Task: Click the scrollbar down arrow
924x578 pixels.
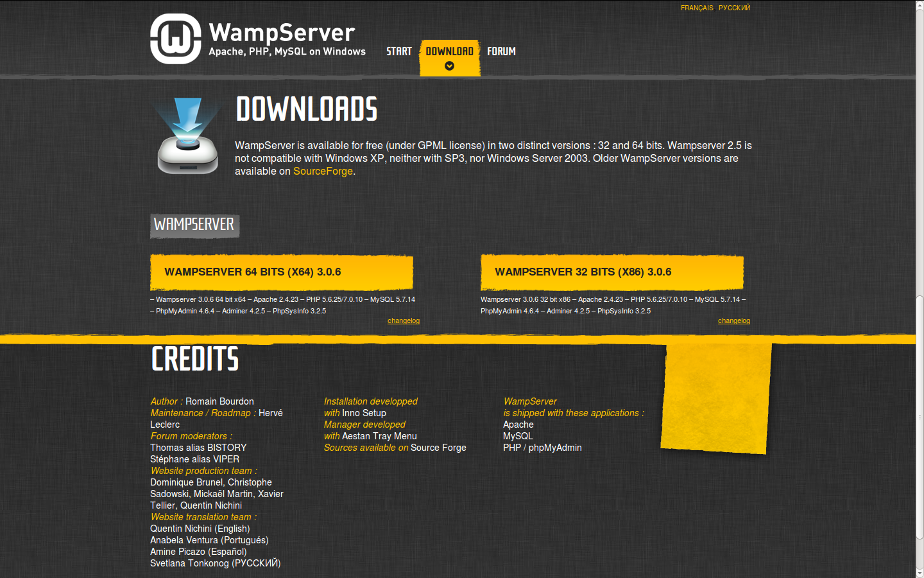Action: tap(920, 573)
